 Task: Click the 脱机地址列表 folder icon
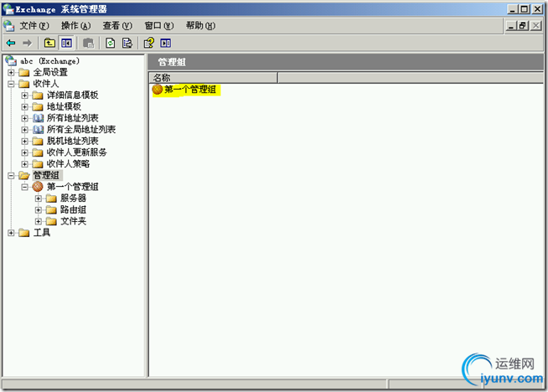pyautogui.click(x=38, y=142)
